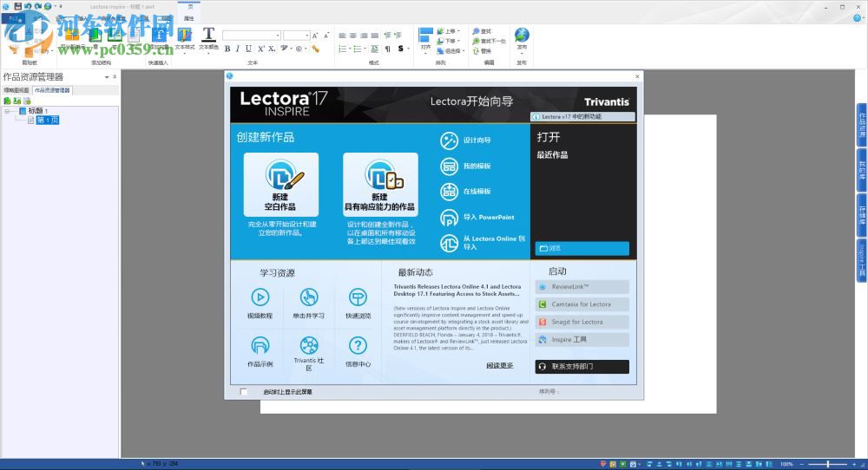
Task: Open video tutorials (视频教程)
Action: click(260, 303)
